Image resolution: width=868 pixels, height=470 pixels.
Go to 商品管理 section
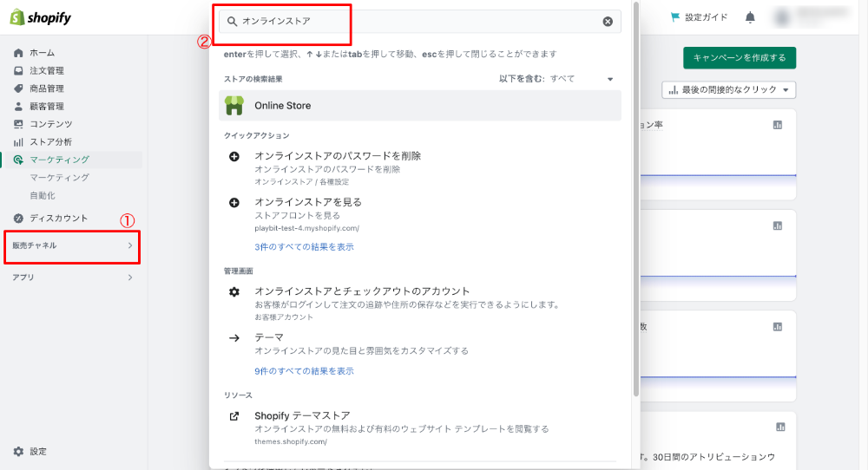coord(47,88)
